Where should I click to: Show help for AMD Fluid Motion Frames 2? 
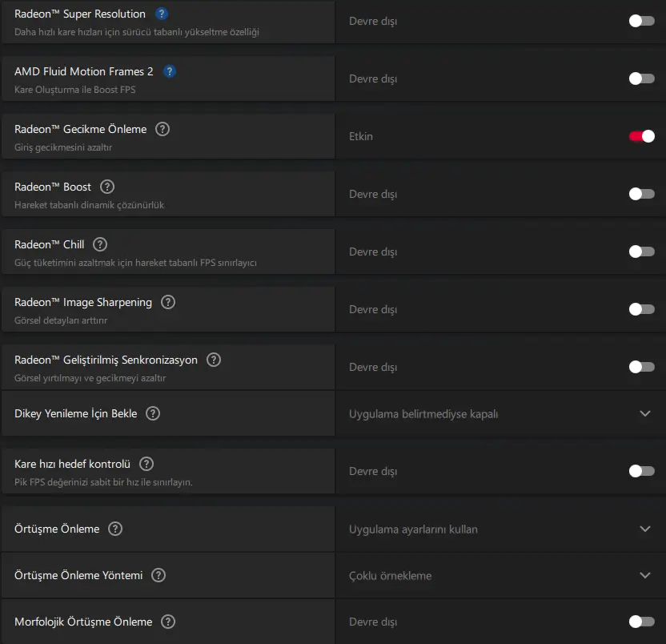pos(170,71)
